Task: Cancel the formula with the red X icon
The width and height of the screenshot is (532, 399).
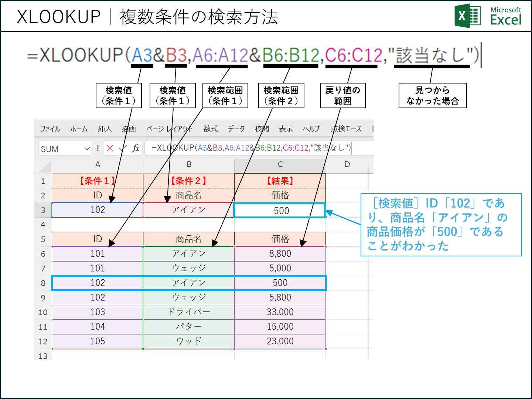Action: pyautogui.click(x=110, y=148)
